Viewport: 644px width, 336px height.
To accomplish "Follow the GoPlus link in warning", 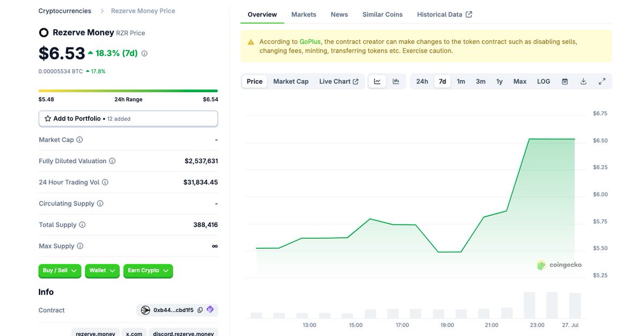I will pos(310,41).
